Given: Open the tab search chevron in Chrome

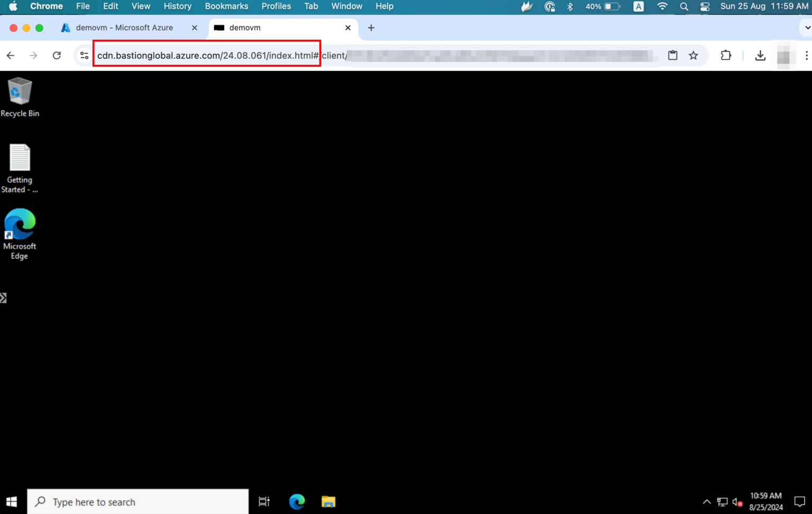Looking at the screenshot, I should coord(806,27).
